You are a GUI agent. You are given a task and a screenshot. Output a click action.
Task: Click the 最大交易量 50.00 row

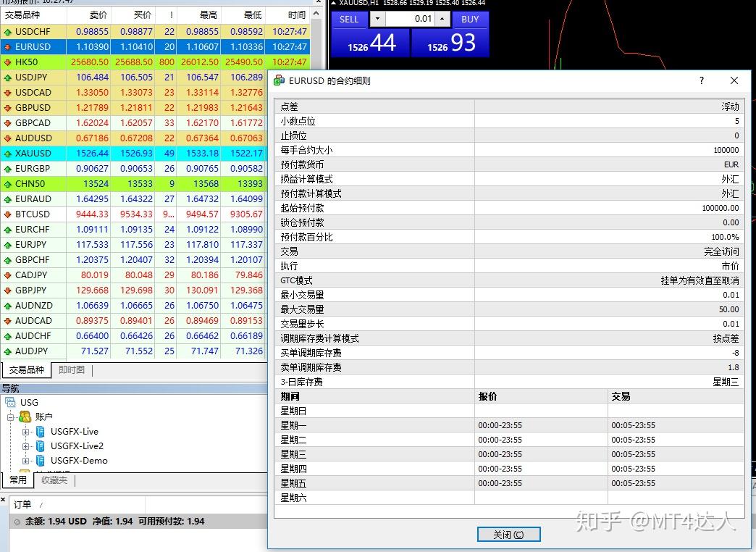coord(509,309)
